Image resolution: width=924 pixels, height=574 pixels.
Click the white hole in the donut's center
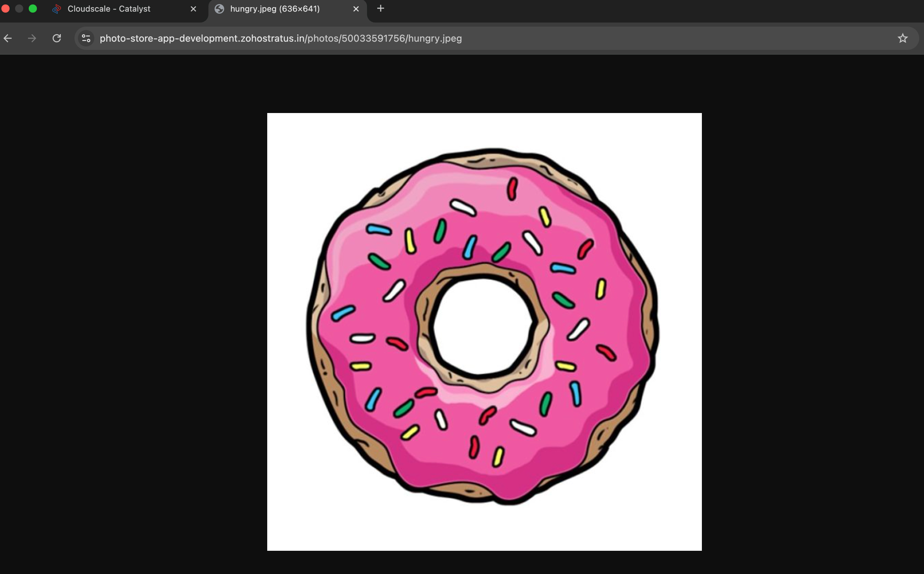click(x=483, y=326)
